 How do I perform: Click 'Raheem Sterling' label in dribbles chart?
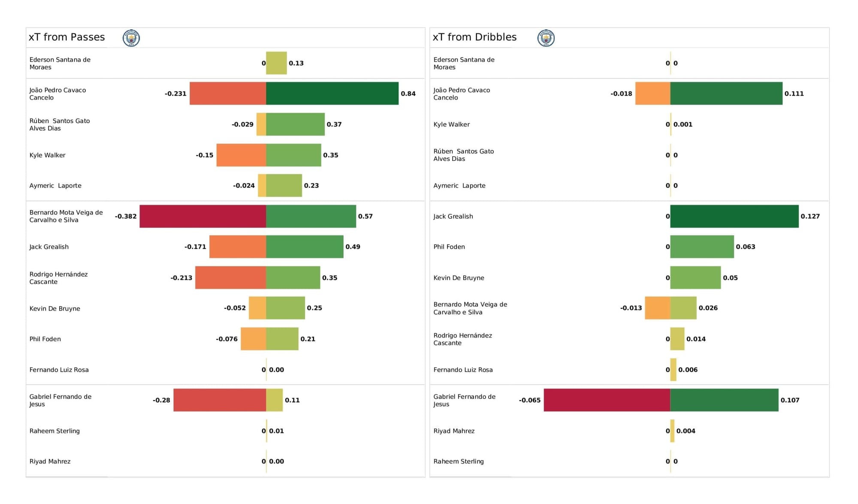(x=459, y=462)
